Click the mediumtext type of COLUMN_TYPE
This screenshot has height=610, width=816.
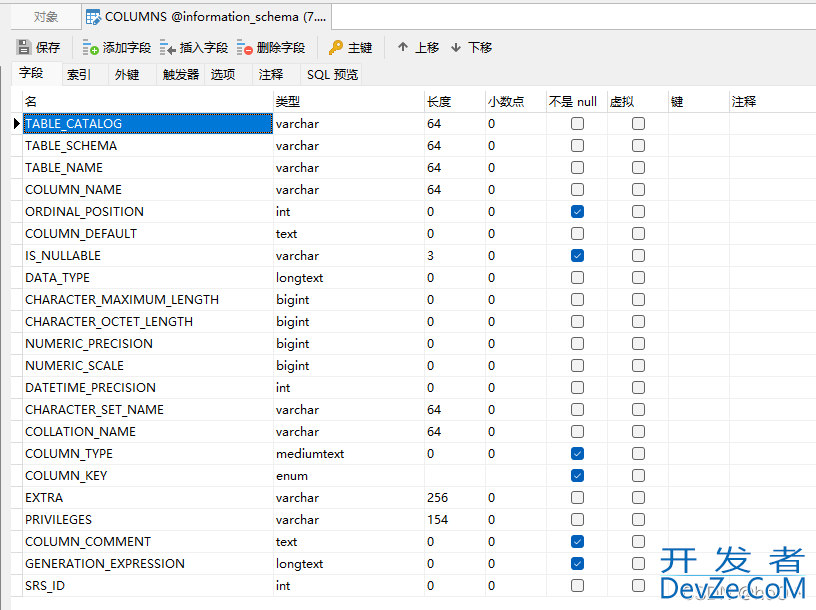point(310,454)
